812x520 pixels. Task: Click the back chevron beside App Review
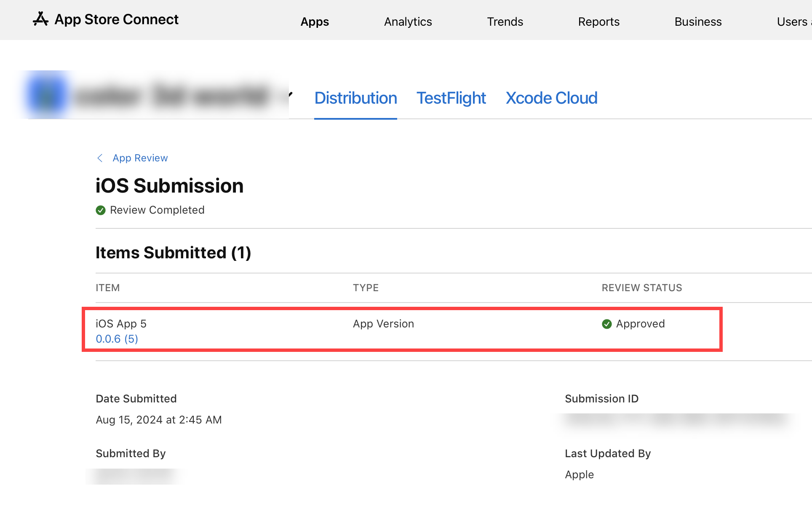[x=100, y=158]
